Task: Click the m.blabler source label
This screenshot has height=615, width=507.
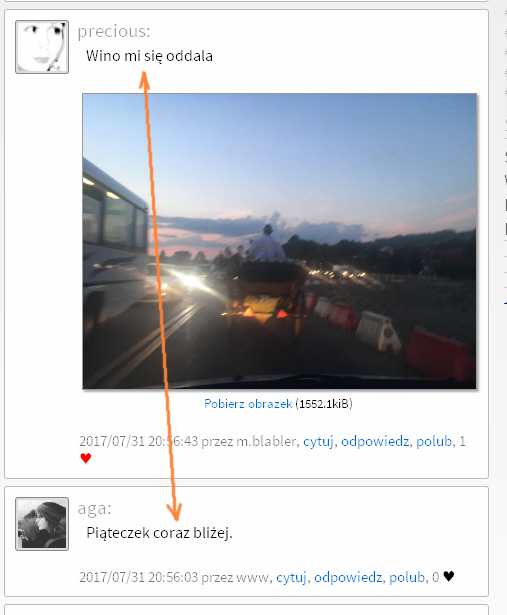Action: point(266,441)
